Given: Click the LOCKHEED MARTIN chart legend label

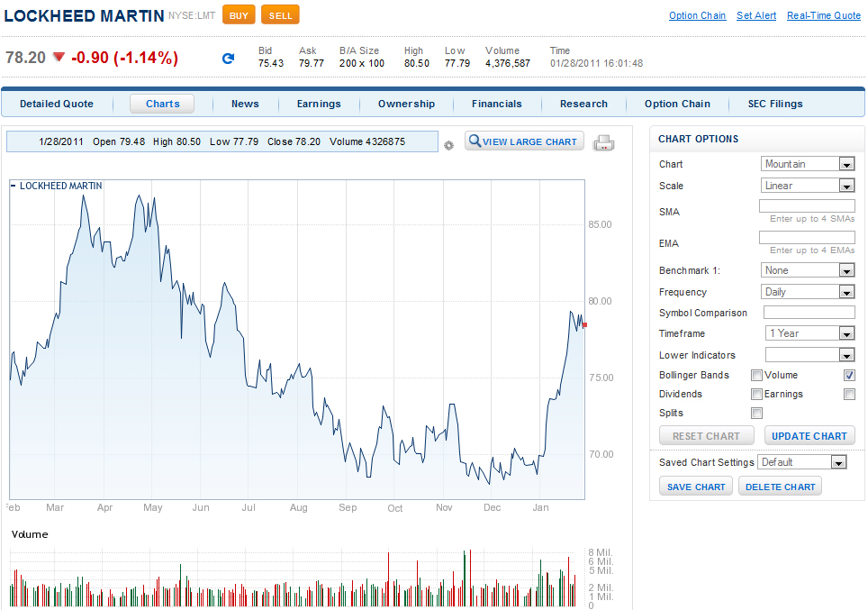Looking at the screenshot, I should pyautogui.click(x=61, y=186).
